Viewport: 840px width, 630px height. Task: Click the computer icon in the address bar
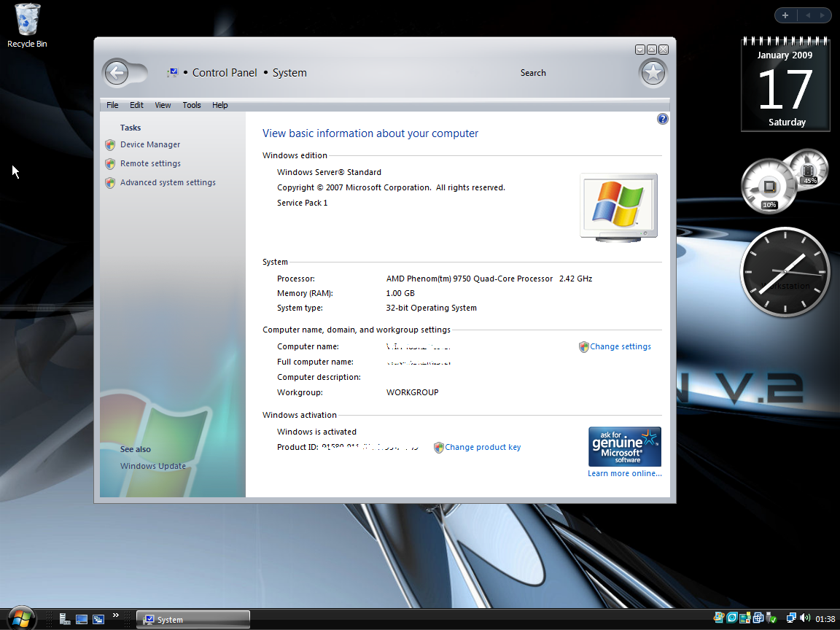pos(173,72)
